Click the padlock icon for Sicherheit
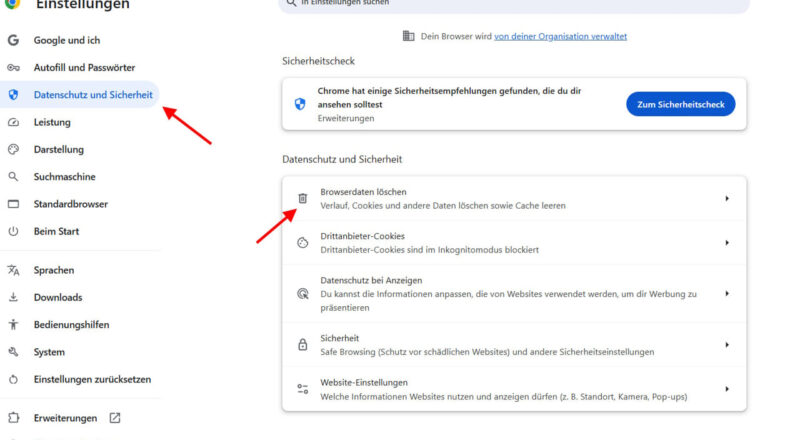The width and height of the screenshot is (800, 440). click(x=303, y=345)
